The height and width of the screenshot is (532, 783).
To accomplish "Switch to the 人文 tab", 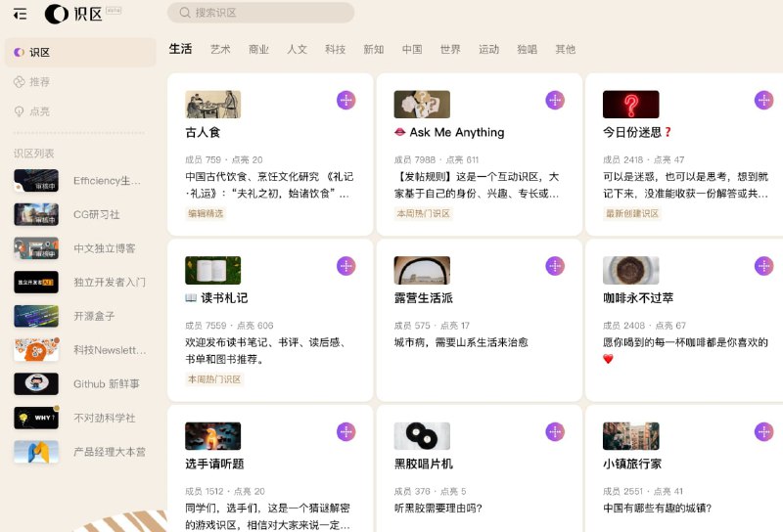I will (298, 50).
